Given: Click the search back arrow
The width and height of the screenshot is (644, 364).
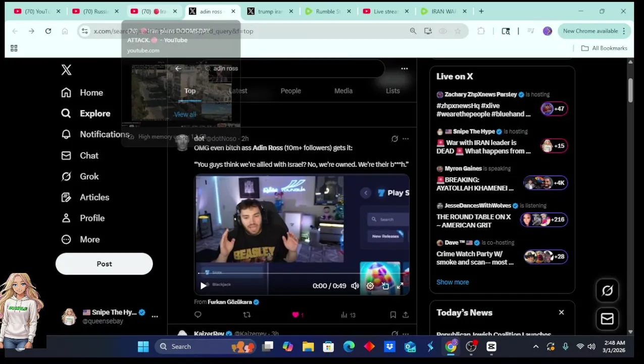Looking at the screenshot, I should (178, 68).
